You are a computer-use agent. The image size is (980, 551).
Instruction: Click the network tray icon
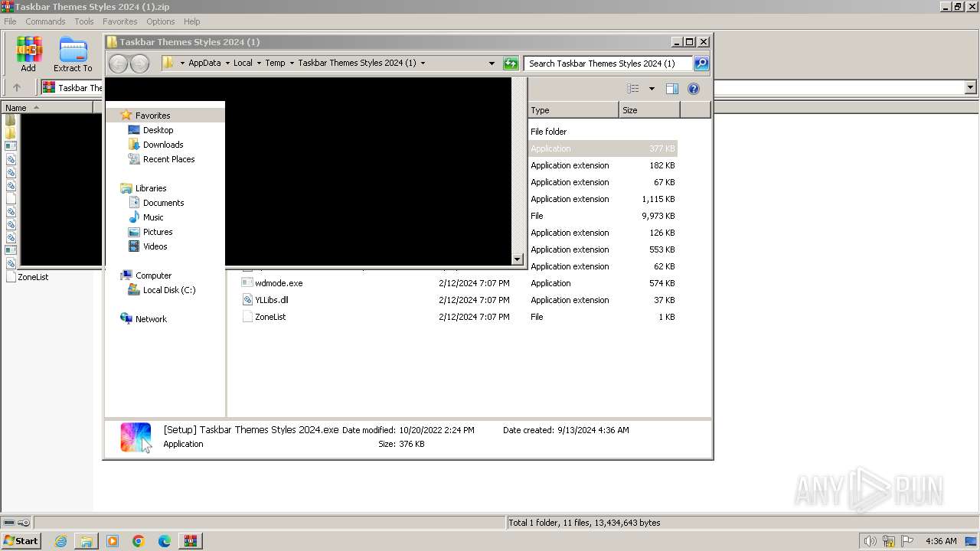(x=889, y=541)
